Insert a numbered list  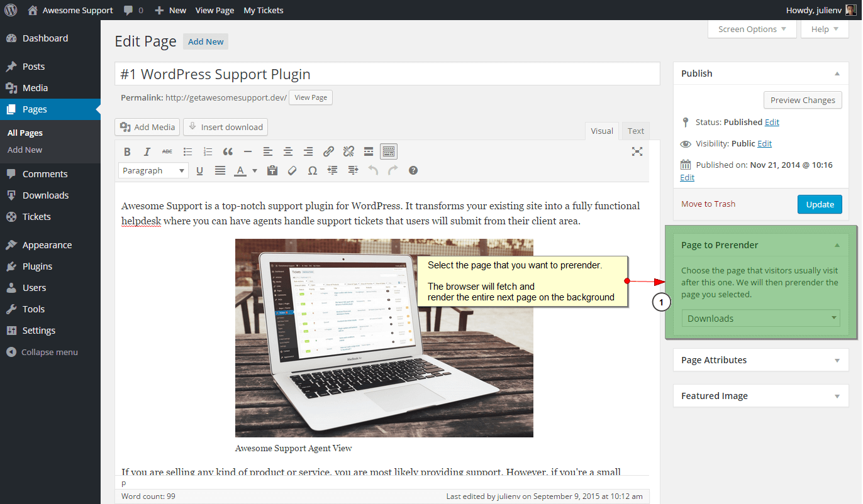[208, 151]
